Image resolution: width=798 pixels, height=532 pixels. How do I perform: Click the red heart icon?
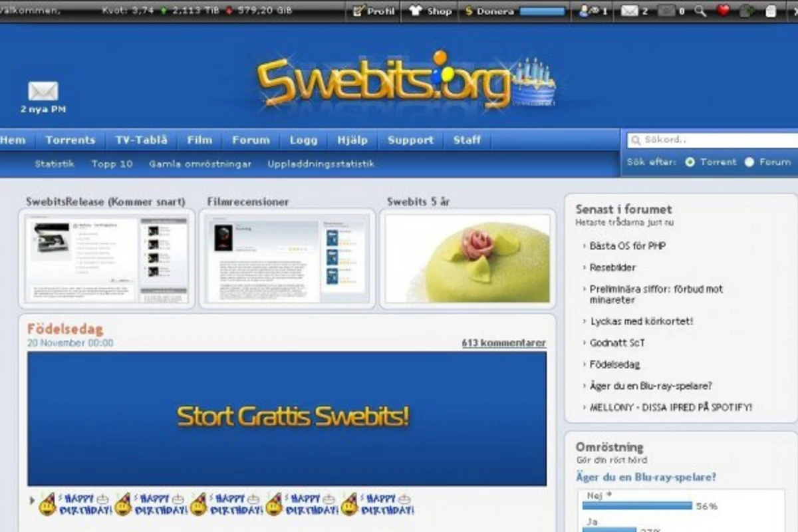click(x=724, y=11)
